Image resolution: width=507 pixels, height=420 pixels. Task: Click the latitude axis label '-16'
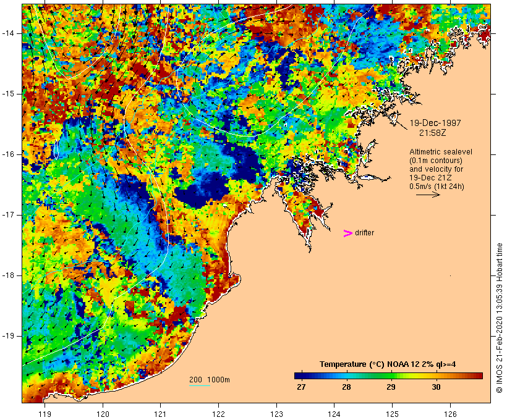coord(7,154)
